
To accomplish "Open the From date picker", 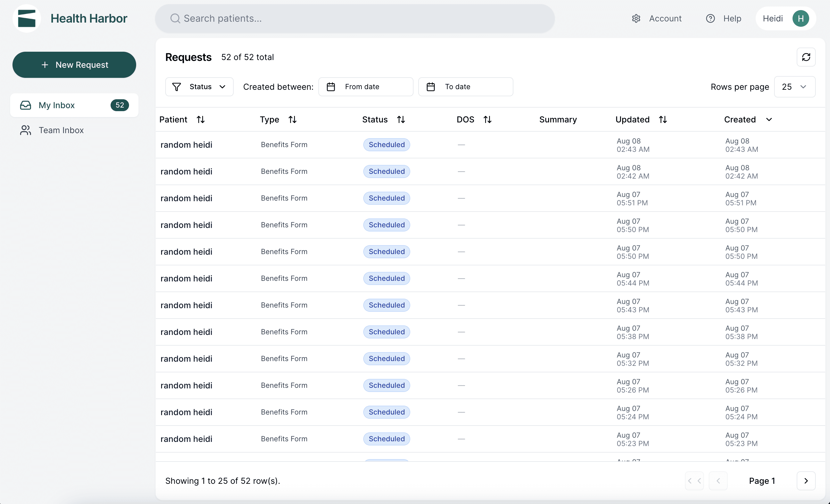I will [x=365, y=87].
